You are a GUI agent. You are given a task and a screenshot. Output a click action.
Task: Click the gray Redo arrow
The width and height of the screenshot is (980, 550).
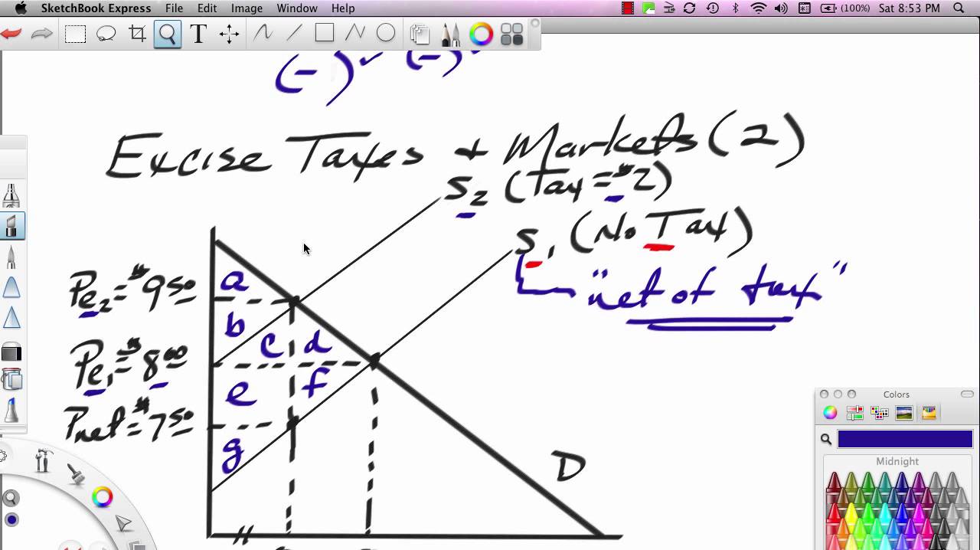pyautogui.click(x=42, y=34)
